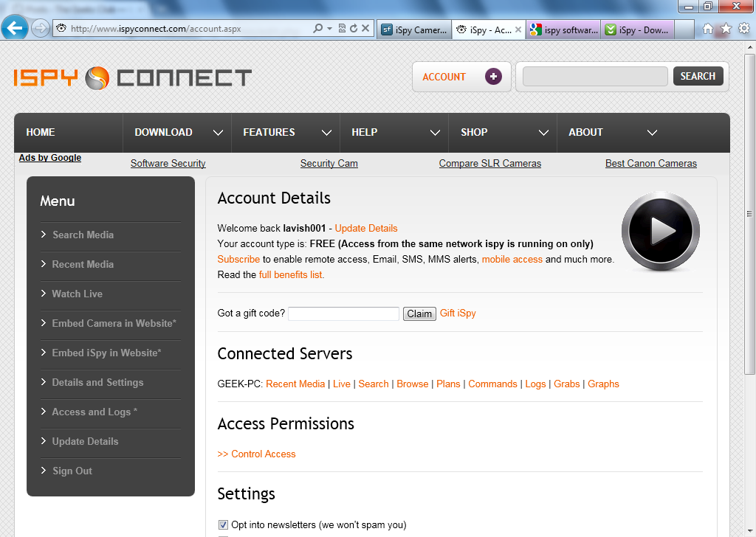Viewport: 756px width, 537px height.
Task: Switch to the iSpy Camer... browser tab
Action: [x=414, y=30]
